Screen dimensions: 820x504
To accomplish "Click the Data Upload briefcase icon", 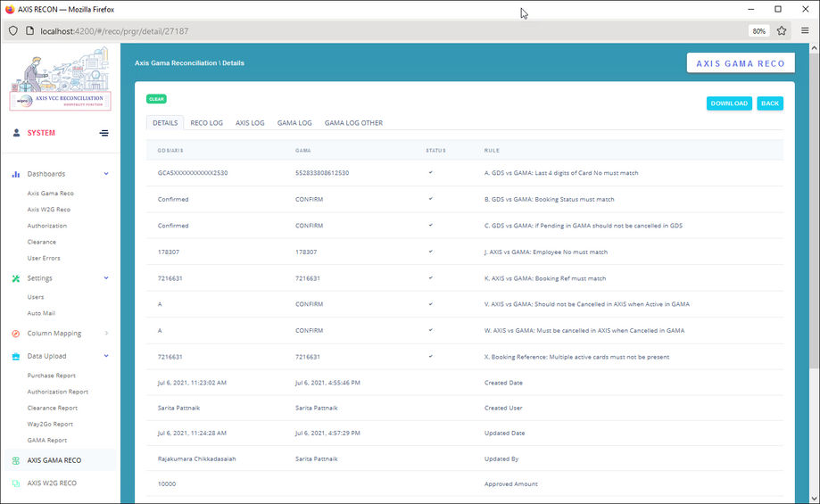I will 16,356.
